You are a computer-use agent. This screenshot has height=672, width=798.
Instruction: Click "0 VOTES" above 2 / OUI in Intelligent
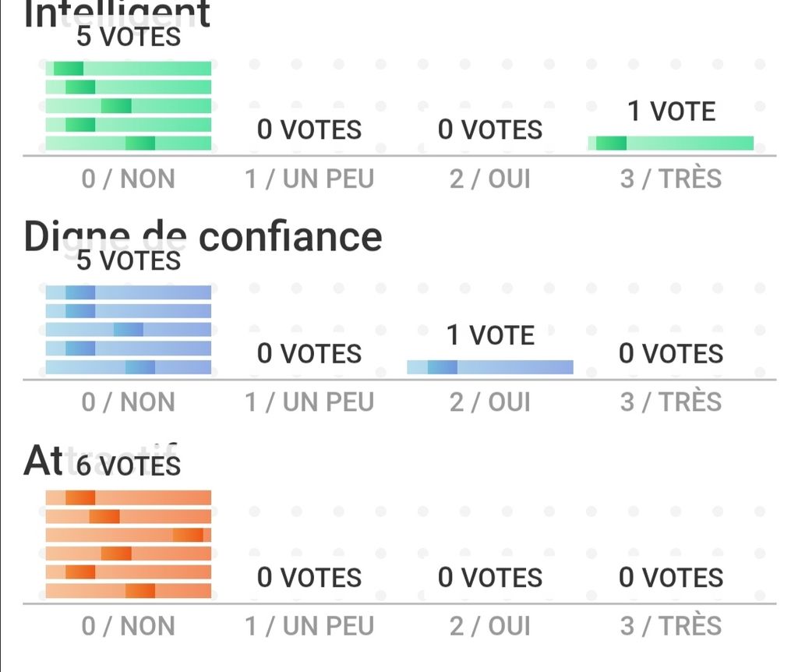pyautogui.click(x=490, y=129)
